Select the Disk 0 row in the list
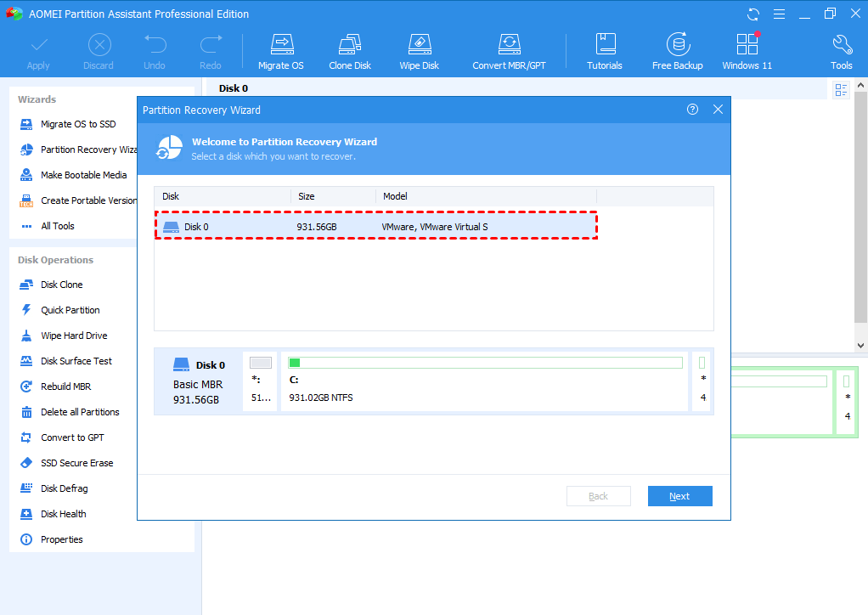This screenshot has height=615, width=868. coord(376,225)
